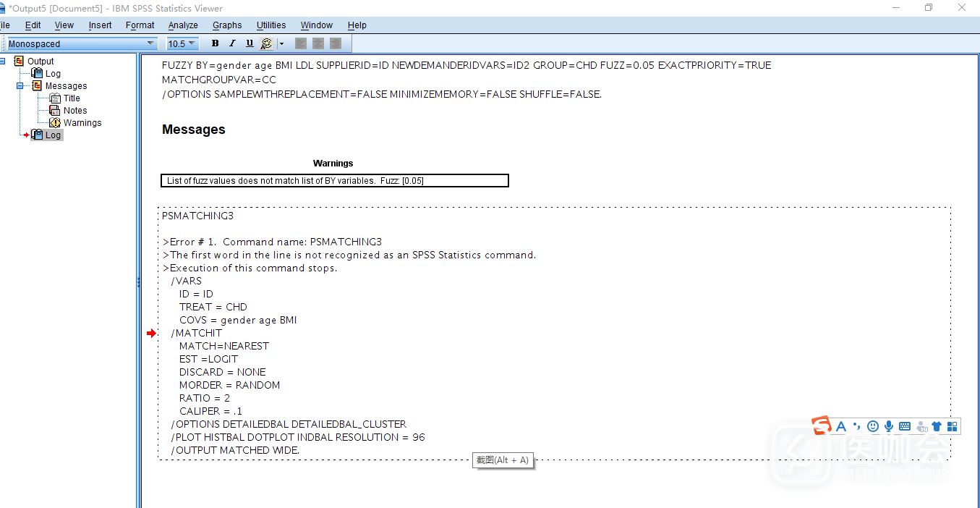Select the Notes item in outline

[x=74, y=111]
